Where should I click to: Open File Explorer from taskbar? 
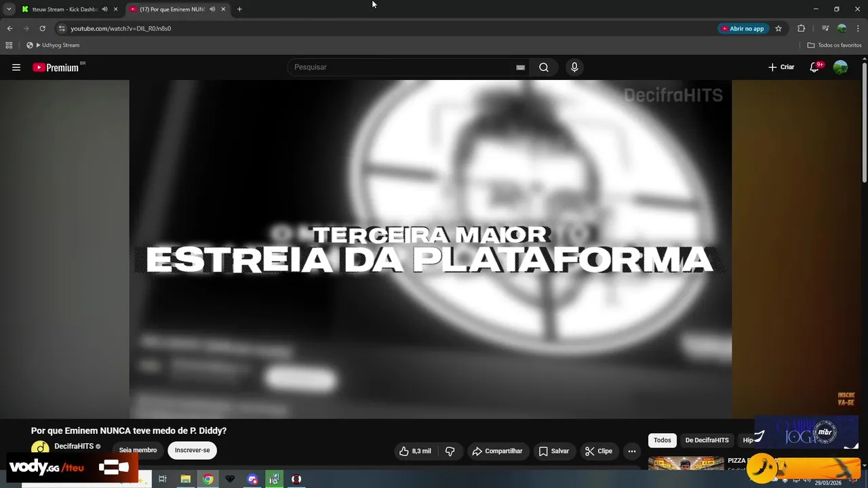(185, 479)
